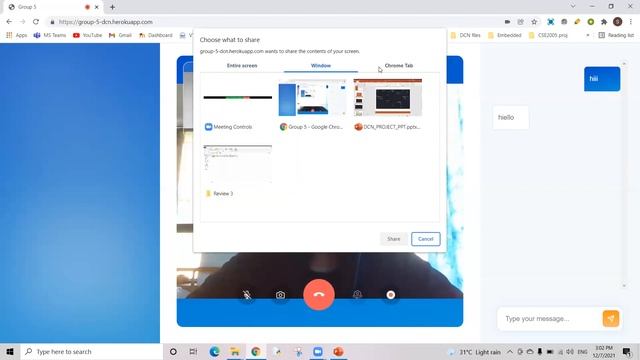Open File Explorer from taskbar
Image resolution: width=640 pixels, height=360 pixels.
point(235,351)
